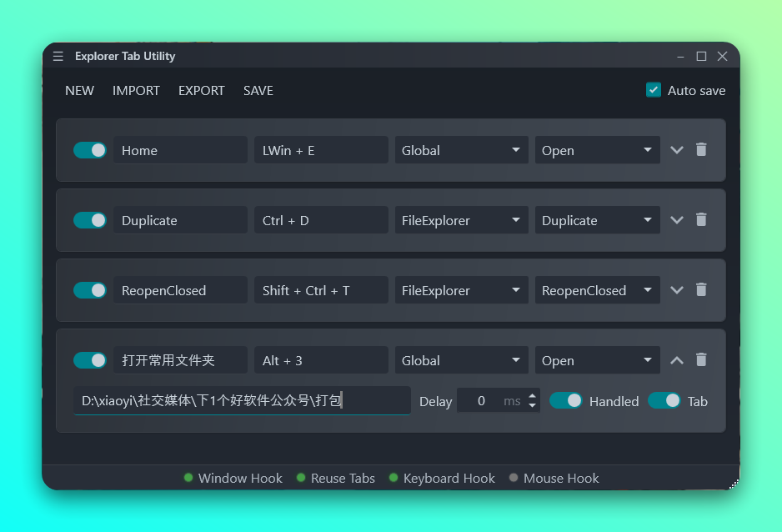782x532 pixels.
Task: Disable the Home hotkey toggle
Action: coord(90,150)
